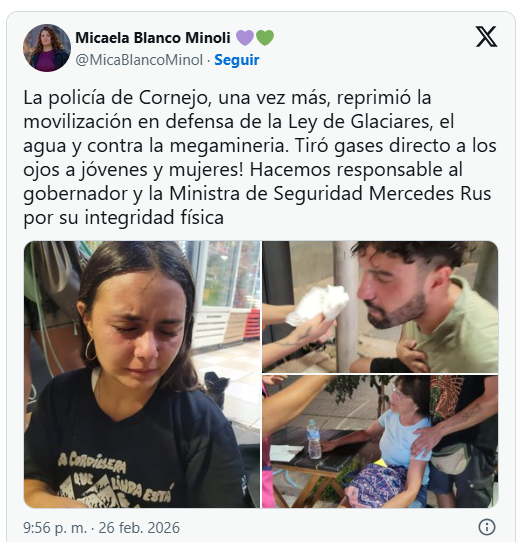
Task: Click the tweet text about Ley de Glaciares
Action: click(260, 158)
